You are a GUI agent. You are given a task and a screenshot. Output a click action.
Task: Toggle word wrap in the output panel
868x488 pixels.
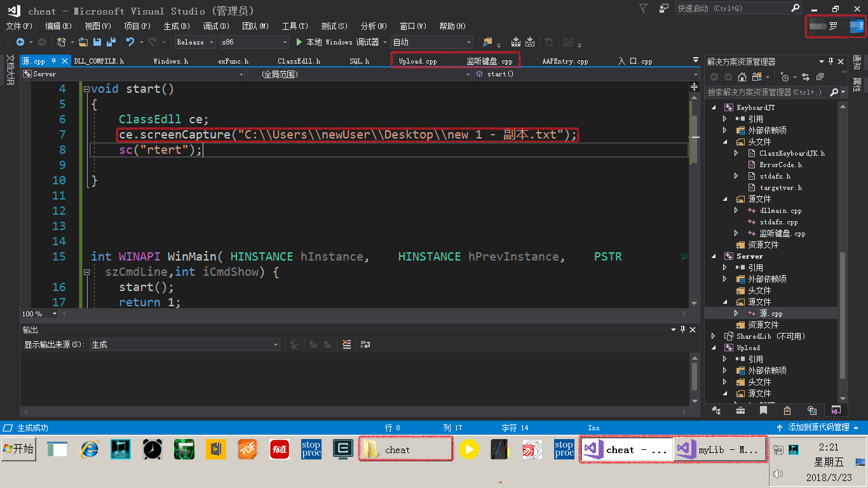tap(365, 344)
